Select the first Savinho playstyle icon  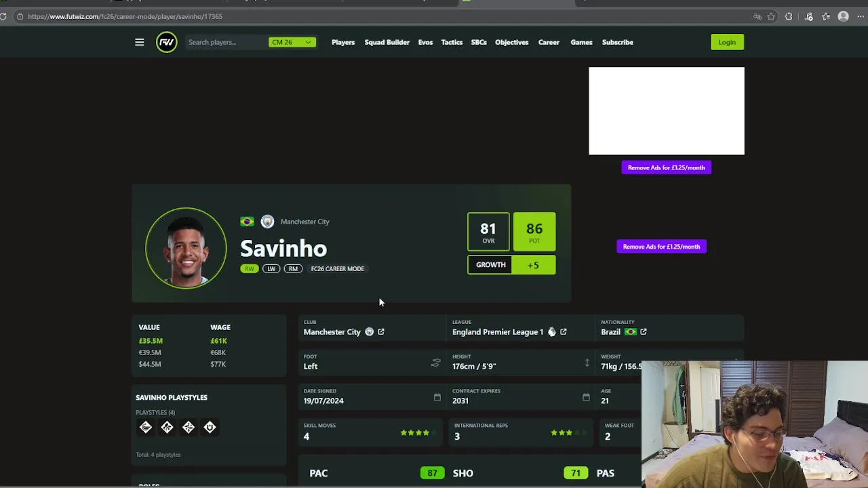click(x=146, y=427)
